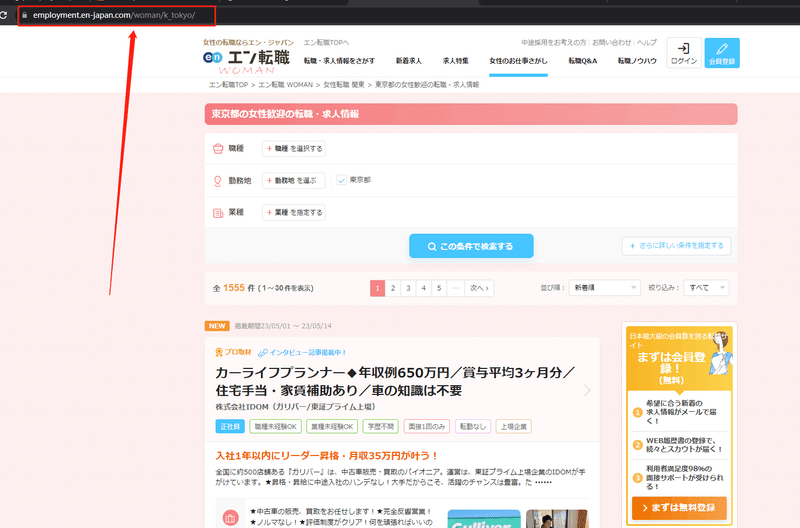Click 次へ next page button
Image resolution: width=800 pixels, height=528 pixels.
point(479,288)
